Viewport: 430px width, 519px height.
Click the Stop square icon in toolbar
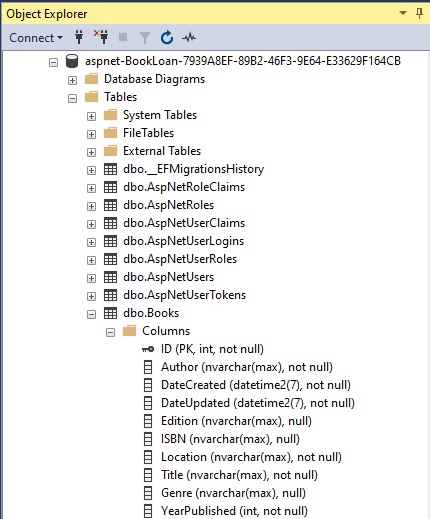123,37
